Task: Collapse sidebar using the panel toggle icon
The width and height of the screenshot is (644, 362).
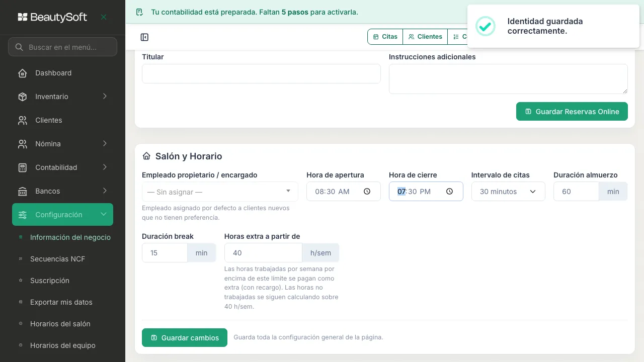Action: 144,37
